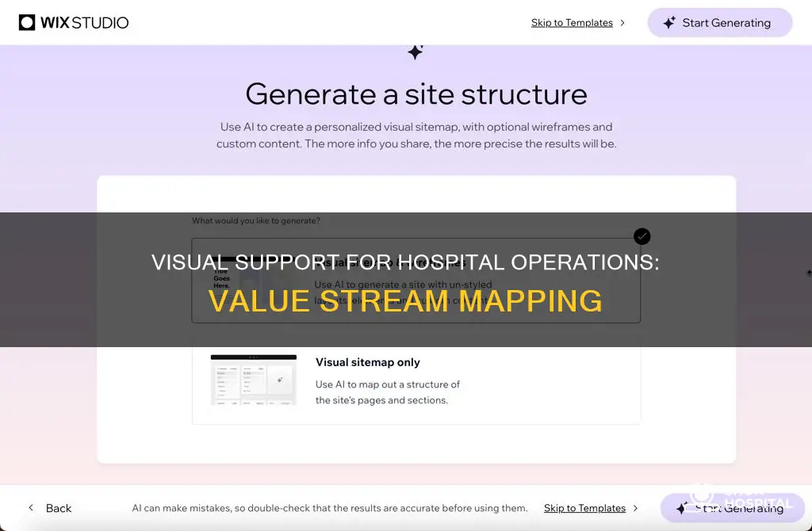Open the top Skip to Templates link
The width and height of the screenshot is (812, 531).
[x=572, y=23]
